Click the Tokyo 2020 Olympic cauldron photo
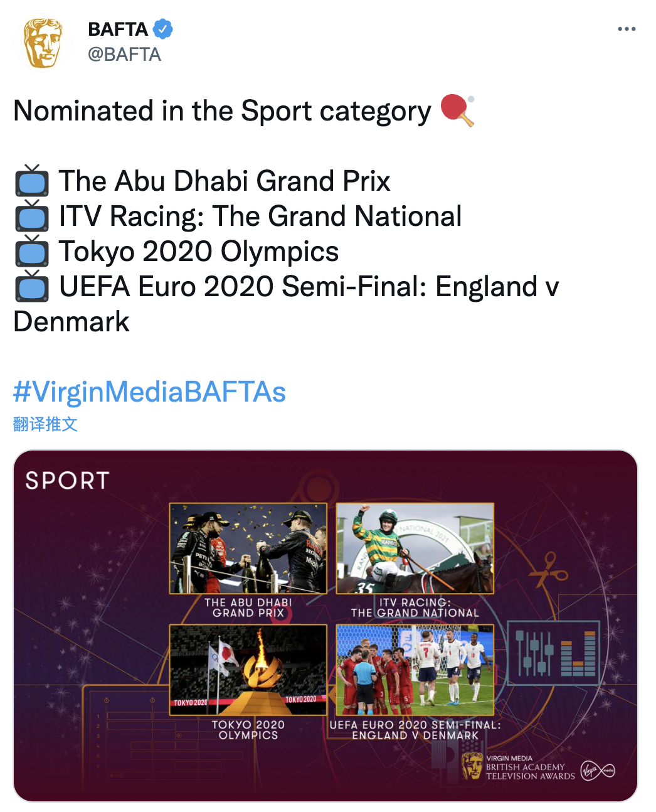656x812 pixels. pos(248,670)
